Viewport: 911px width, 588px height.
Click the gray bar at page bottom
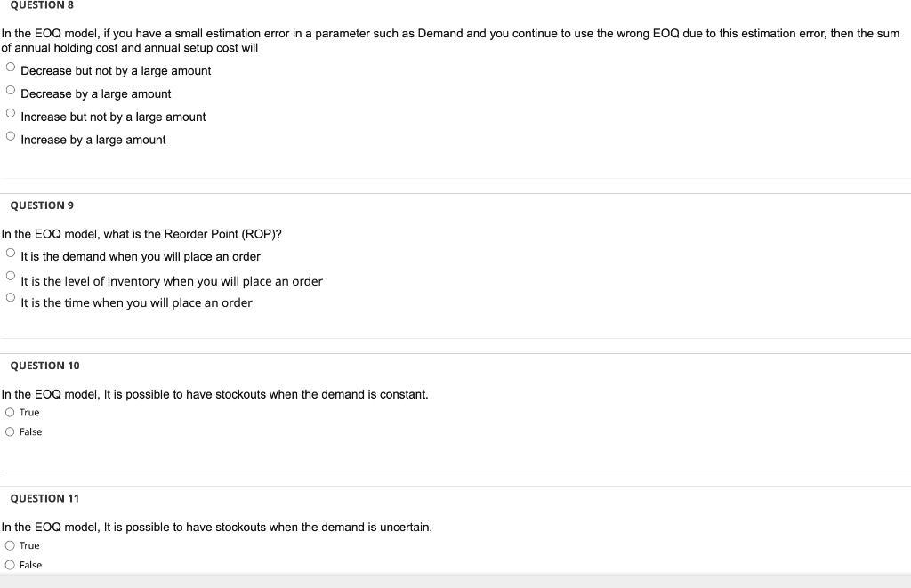click(455, 582)
